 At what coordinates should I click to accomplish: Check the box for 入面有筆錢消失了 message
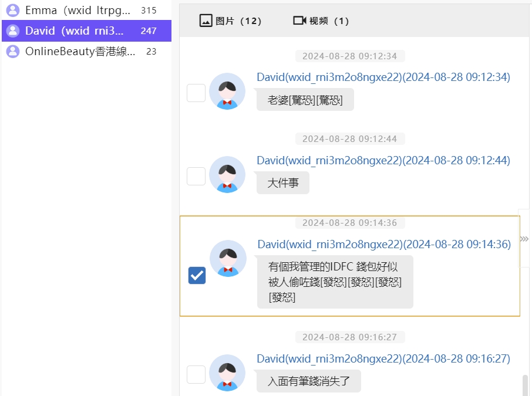[x=196, y=375]
